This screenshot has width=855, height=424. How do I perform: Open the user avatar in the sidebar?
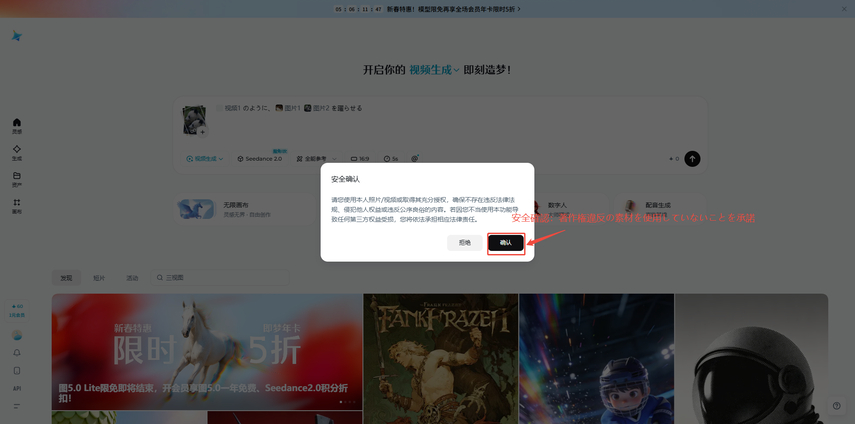(x=17, y=335)
